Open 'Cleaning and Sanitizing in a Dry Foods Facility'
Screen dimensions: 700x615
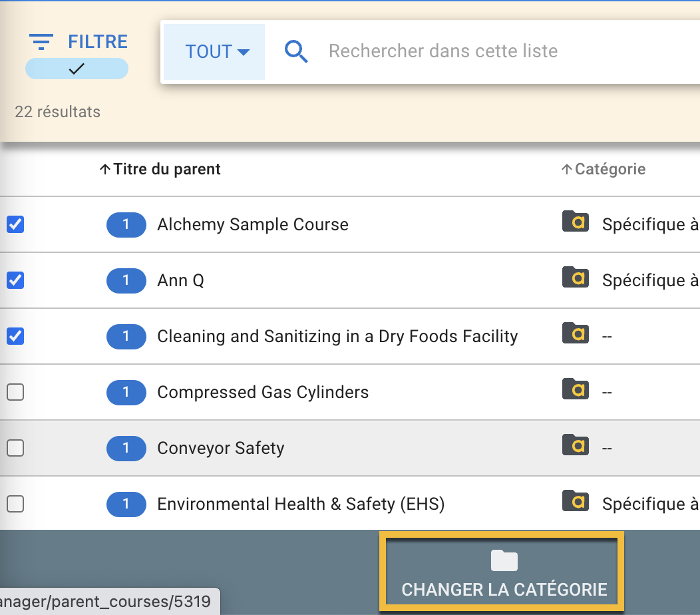[337, 336]
